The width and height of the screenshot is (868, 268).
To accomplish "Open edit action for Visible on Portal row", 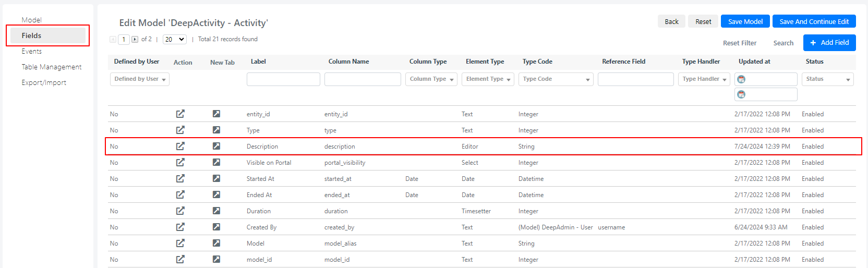I will pos(180,162).
